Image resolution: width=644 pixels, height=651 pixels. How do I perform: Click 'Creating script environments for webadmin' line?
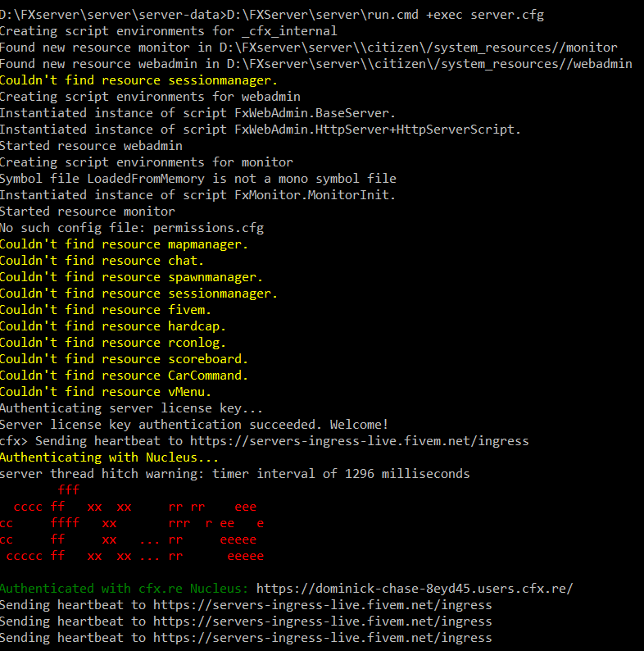[x=150, y=97]
